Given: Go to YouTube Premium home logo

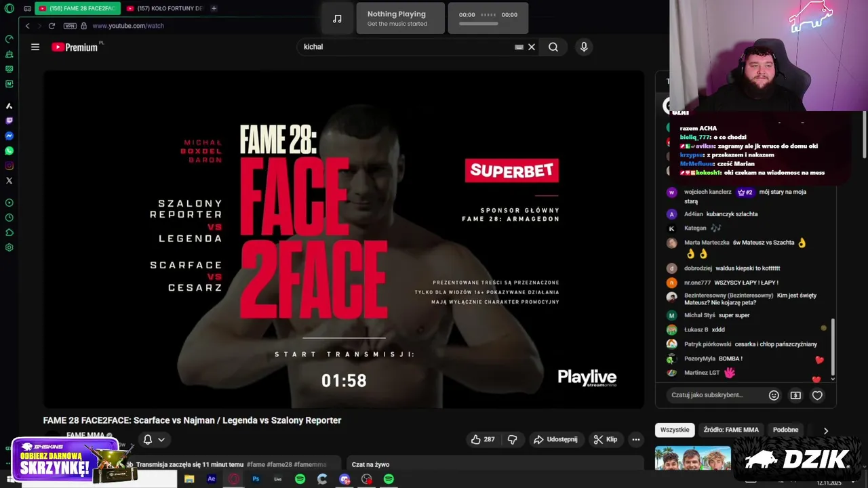Looking at the screenshot, I should [75, 47].
